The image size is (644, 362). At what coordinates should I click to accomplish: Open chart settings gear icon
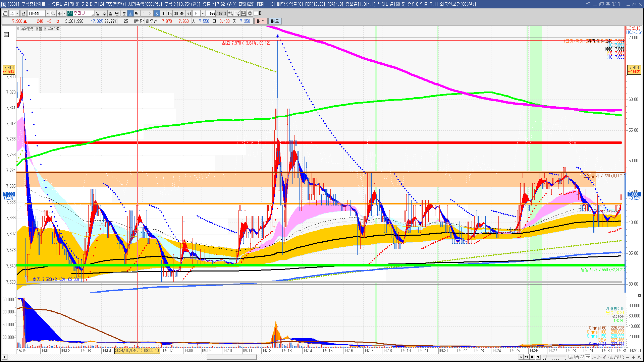pyautogui.click(x=250, y=13)
